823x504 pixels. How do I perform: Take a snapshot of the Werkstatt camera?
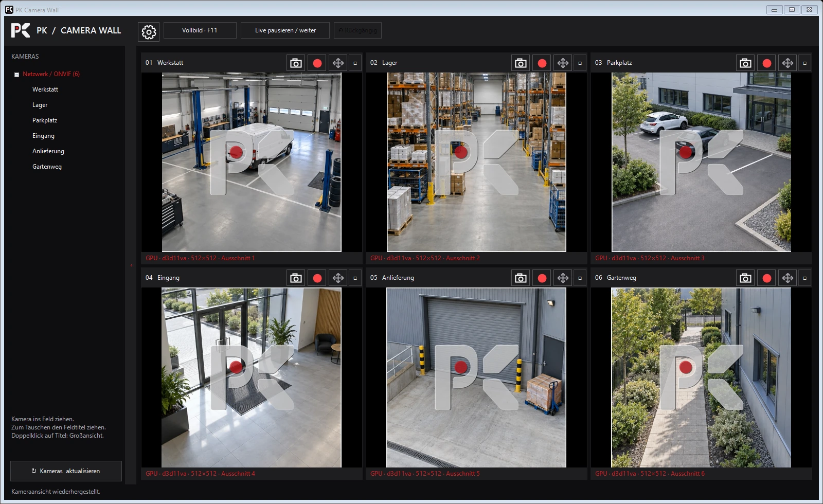[296, 63]
